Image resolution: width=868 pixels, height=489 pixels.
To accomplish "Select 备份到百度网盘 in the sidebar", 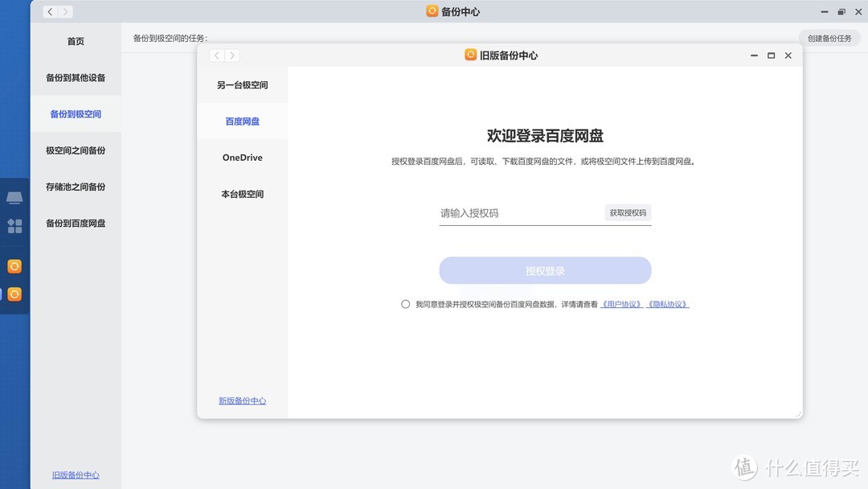I will point(75,223).
